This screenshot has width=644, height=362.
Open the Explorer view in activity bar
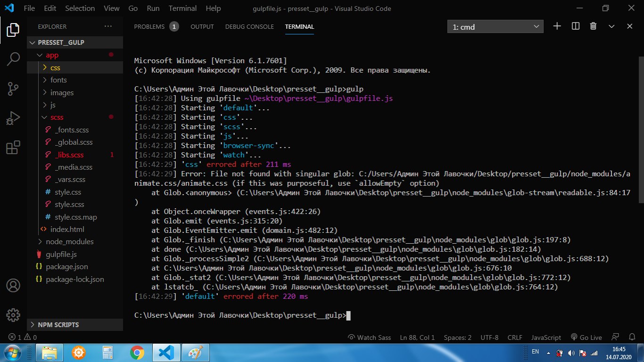pyautogui.click(x=13, y=30)
